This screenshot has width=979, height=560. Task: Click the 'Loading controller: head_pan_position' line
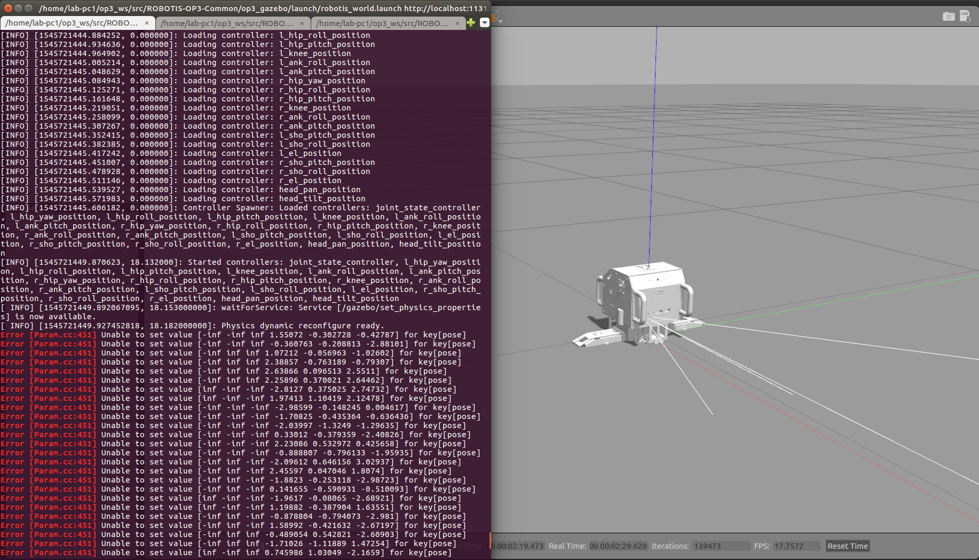(180, 190)
